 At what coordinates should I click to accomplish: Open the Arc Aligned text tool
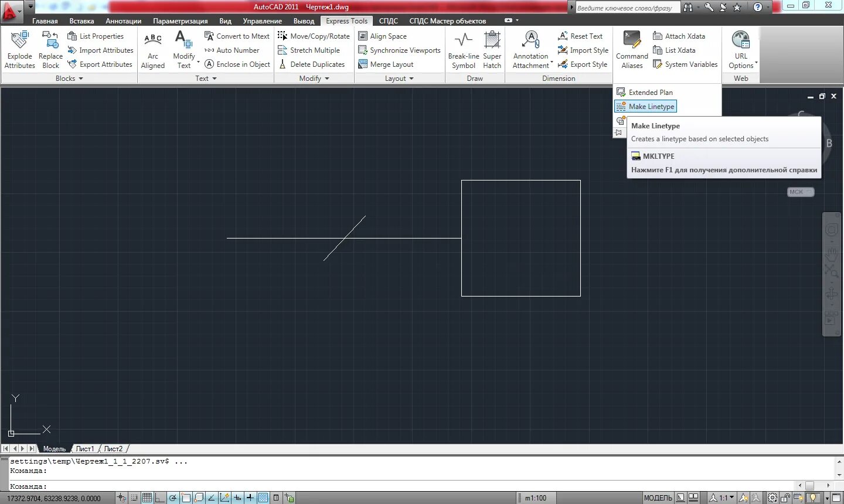pos(152,49)
